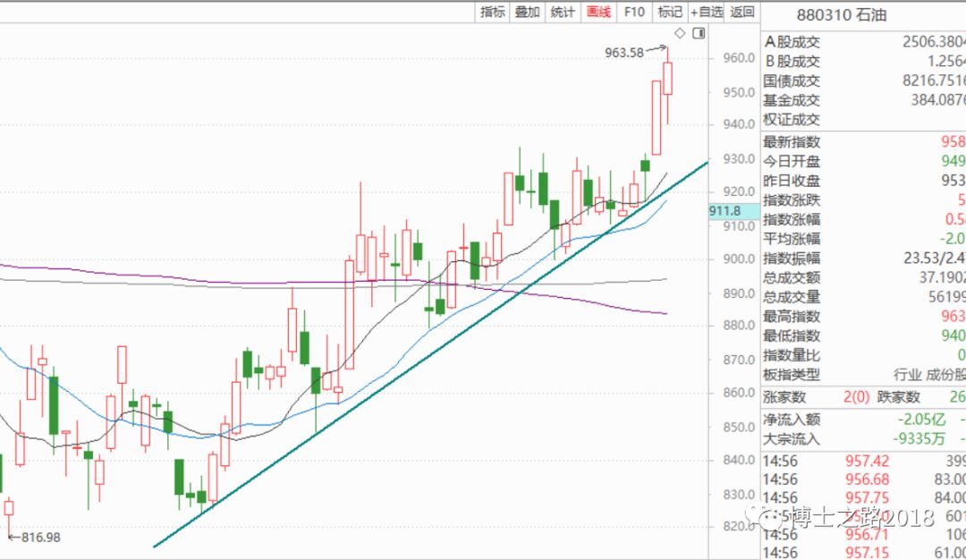The height and width of the screenshot is (560, 966).
Task: Click the 最高指数 row
Action: pos(864,317)
